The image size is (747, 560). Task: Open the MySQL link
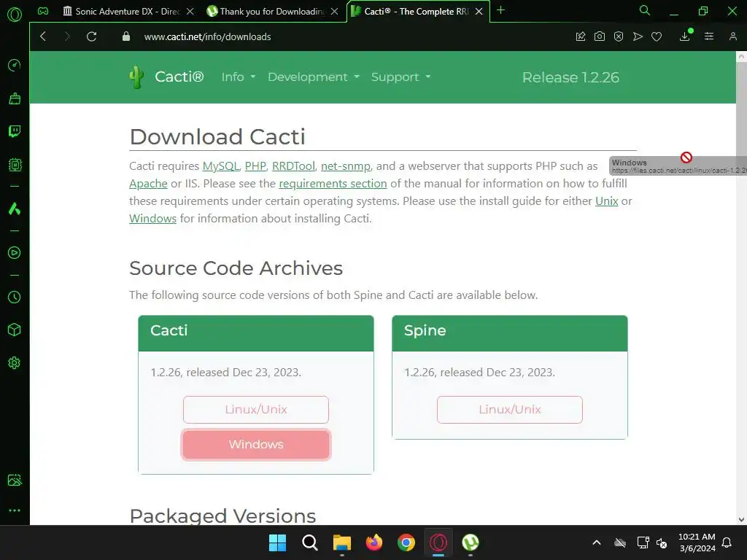[220, 166]
